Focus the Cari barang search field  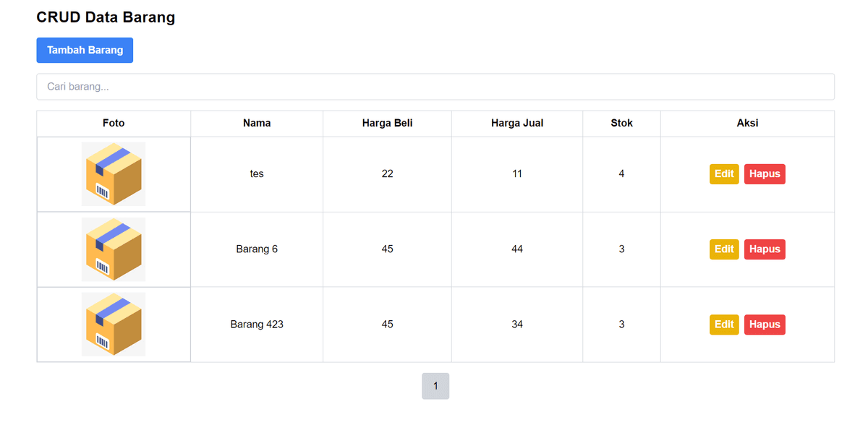pos(435,87)
